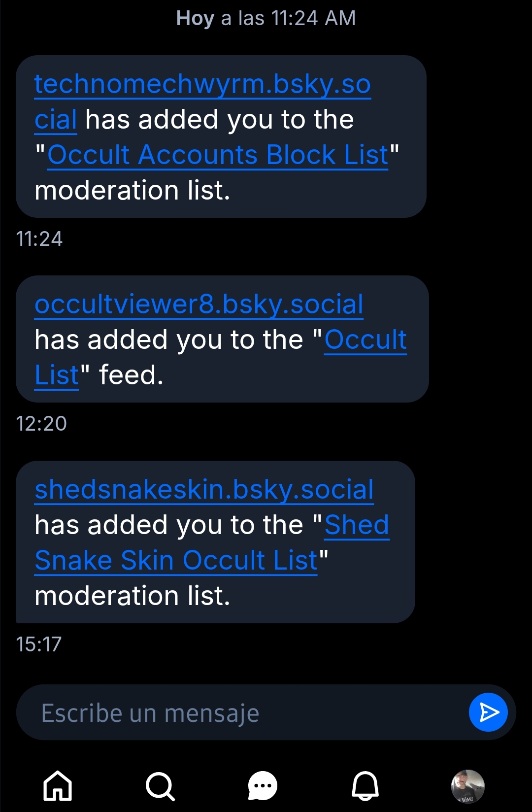Tap the 11:24 message timestamp
Viewport: 532px width, 812px height.
tap(39, 239)
